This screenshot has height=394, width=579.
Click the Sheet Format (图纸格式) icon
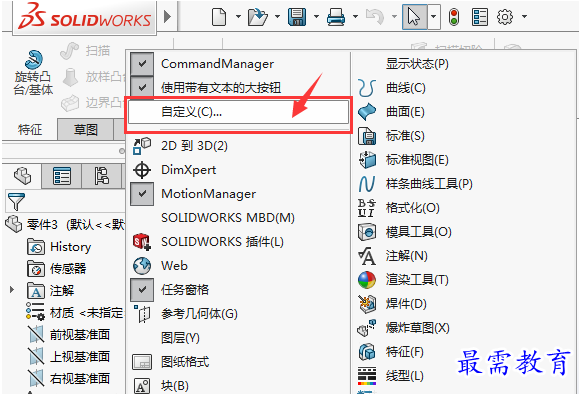coord(142,362)
